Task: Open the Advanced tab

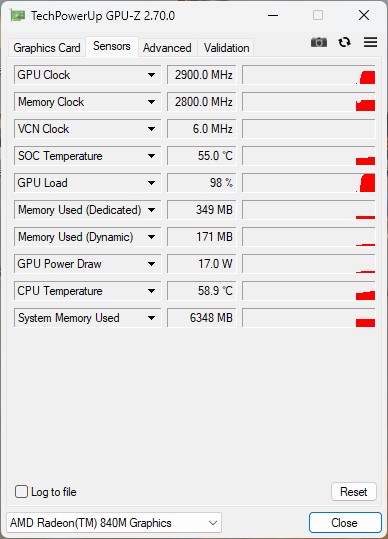Action: (x=167, y=48)
